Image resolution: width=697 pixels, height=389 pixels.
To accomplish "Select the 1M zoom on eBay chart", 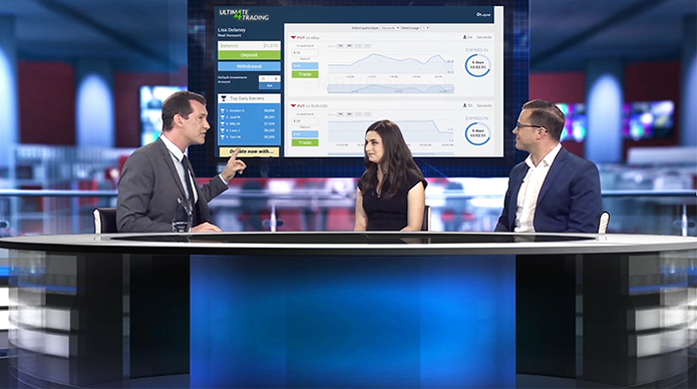I will coord(340,46).
